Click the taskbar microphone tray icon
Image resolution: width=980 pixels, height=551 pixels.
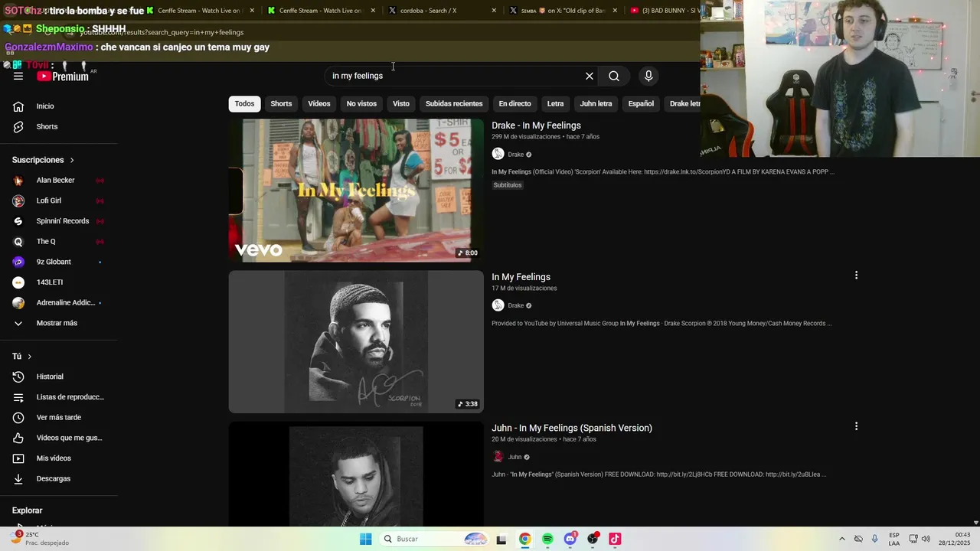(x=875, y=539)
